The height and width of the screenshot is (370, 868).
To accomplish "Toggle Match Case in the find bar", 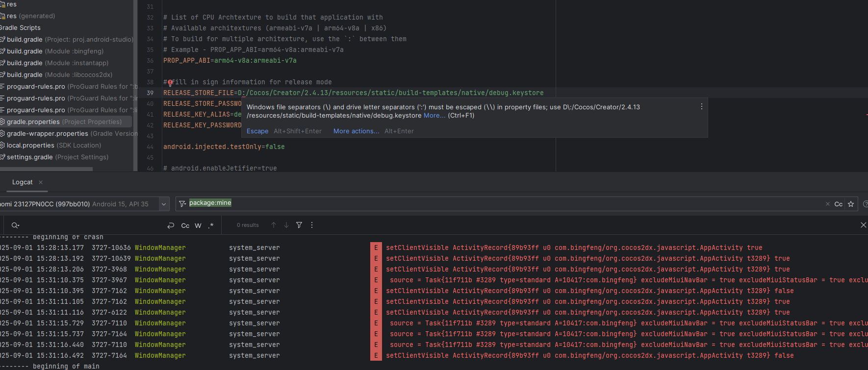I will pyautogui.click(x=185, y=225).
